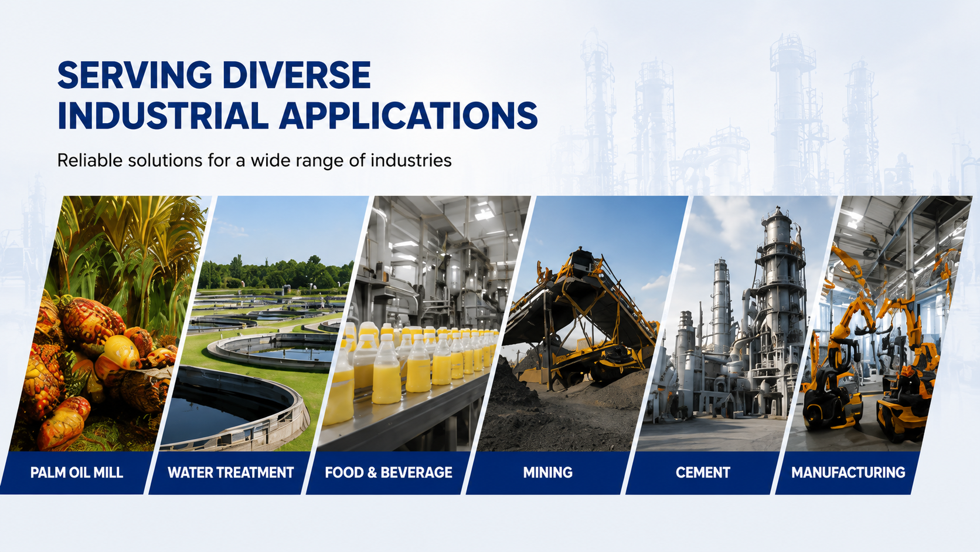Select the cement plant tower image
The image size is (980, 552).
click(x=737, y=324)
